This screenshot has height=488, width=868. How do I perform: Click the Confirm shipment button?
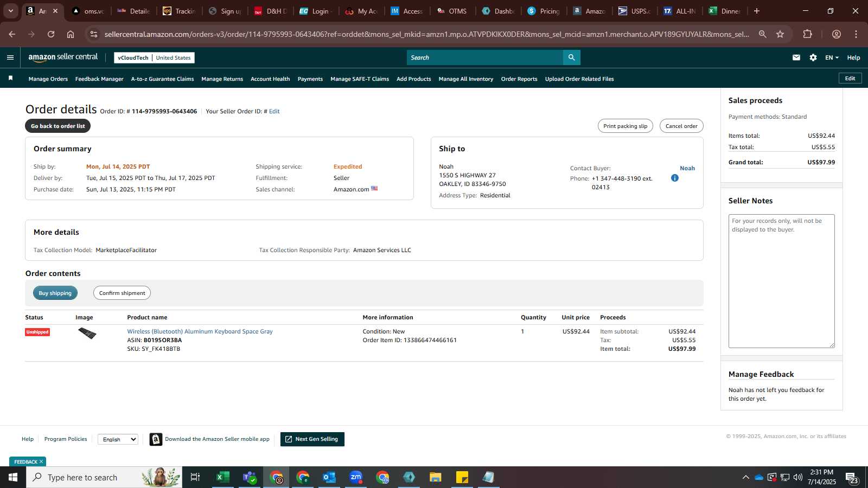click(x=122, y=293)
